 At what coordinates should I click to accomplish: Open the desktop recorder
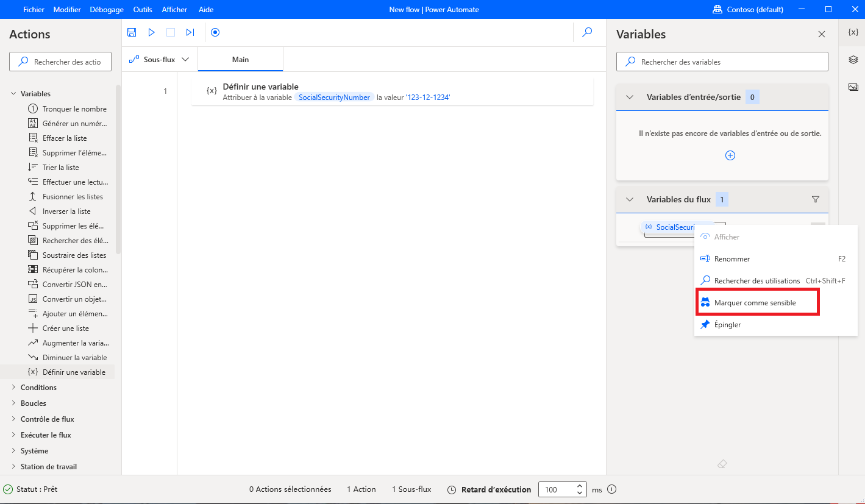[x=215, y=32]
